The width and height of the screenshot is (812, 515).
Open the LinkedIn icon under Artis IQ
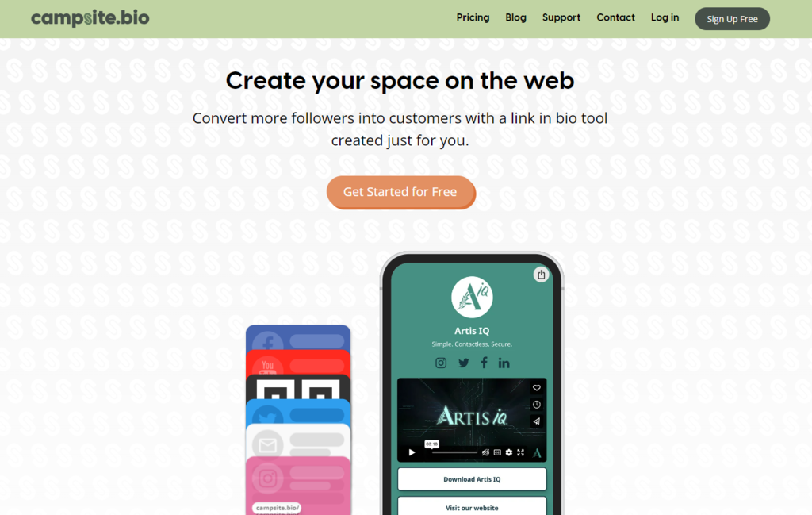pyautogui.click(x=504, y=363)
